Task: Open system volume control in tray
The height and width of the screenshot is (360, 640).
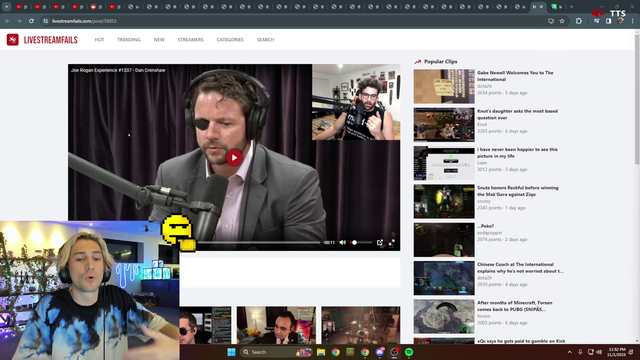Action: (x=599, y=352)
